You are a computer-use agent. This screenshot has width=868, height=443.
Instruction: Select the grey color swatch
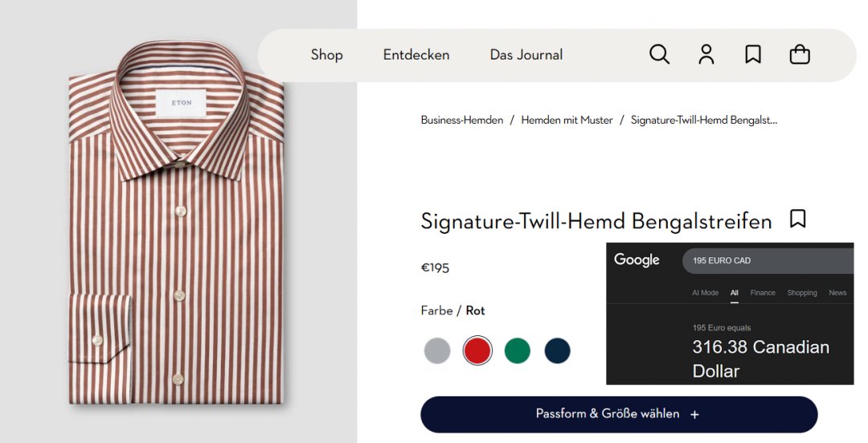coord(437,351)
